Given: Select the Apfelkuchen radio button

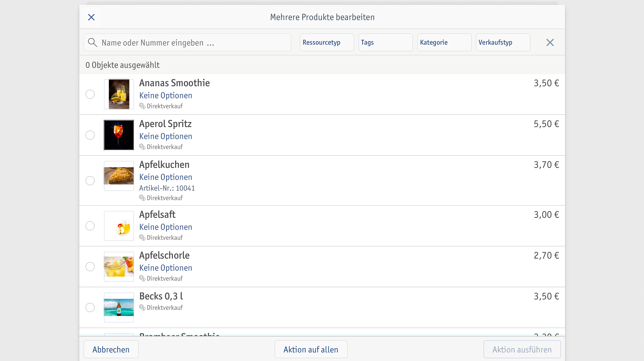Looking at the screenshot, I should (x=90, y=181).
